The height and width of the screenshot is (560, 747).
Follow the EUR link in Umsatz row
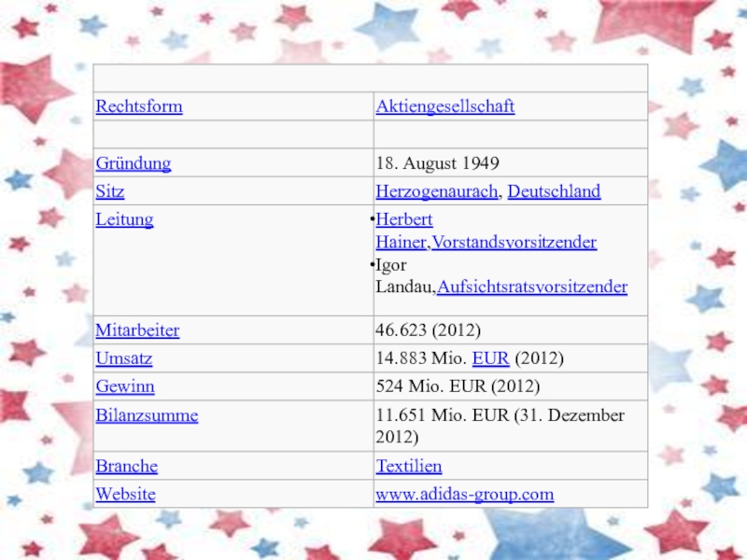coord(491,358)
